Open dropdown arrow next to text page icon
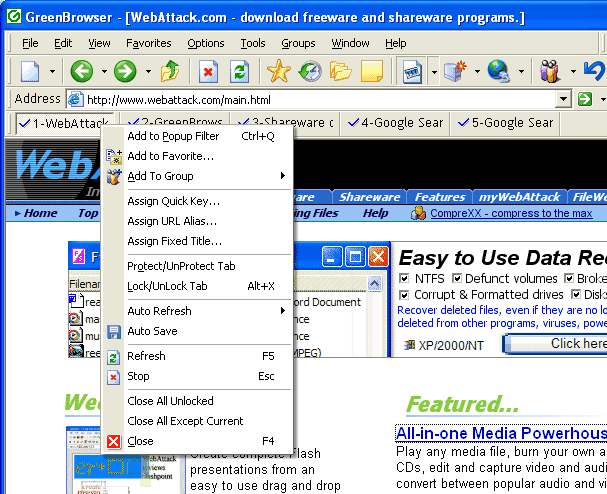 pyautogui.click(x=434, y=72)
